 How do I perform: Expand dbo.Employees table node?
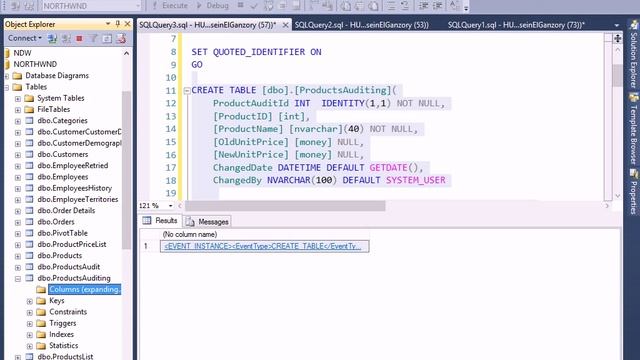tap(18, 178)
